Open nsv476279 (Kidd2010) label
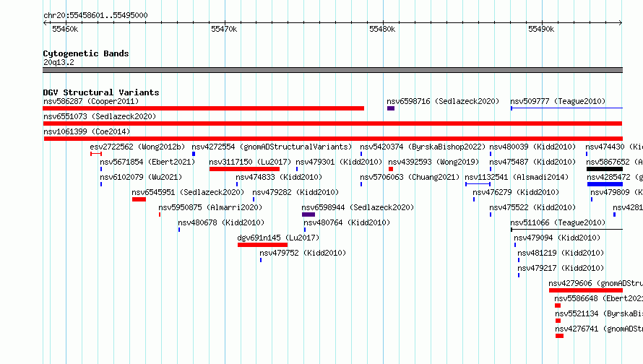 tap(516, 192)
